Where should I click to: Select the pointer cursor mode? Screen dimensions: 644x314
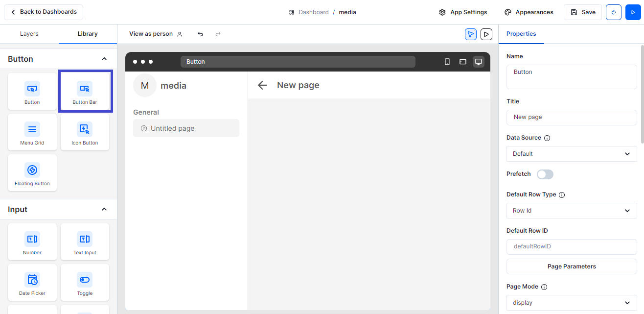[470, 34]
